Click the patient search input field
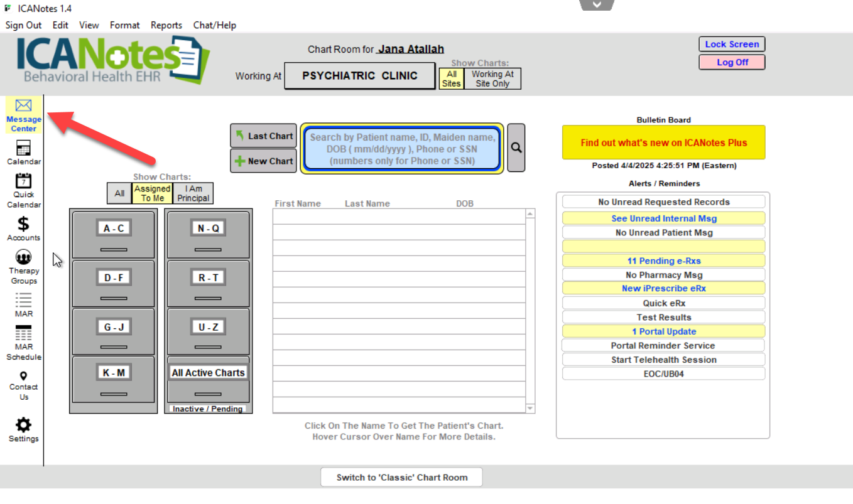Screen dimensions: 853x504 pyautogui.click(x=402, y=149)
